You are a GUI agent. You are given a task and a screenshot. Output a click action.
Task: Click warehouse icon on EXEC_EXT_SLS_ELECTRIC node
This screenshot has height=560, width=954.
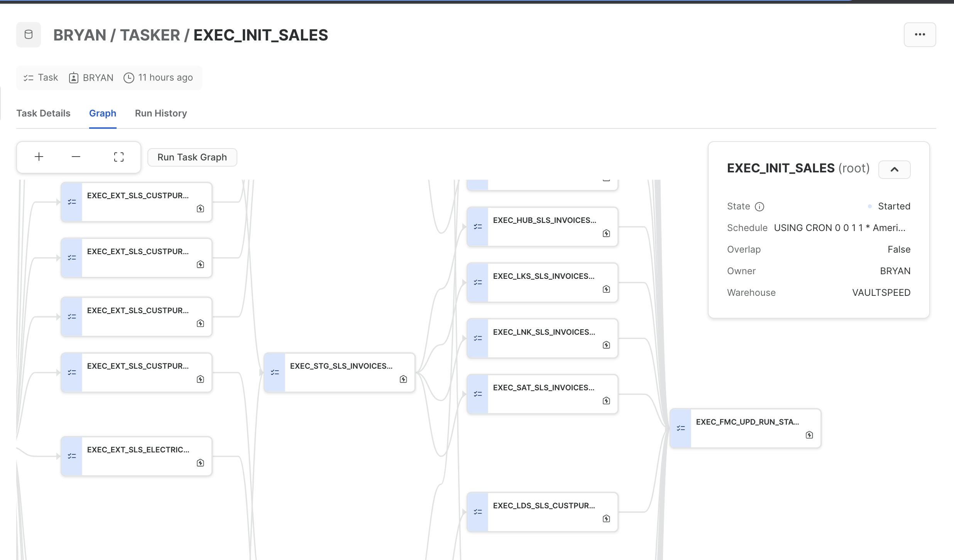coord(200,463)
